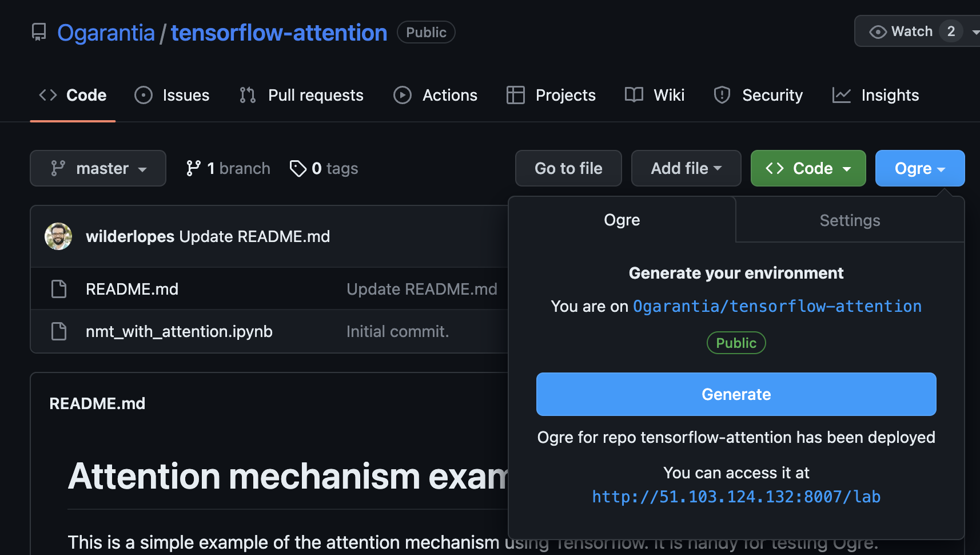
Task: Select the Ogre tab in popup
Action: tap(622, 220)
